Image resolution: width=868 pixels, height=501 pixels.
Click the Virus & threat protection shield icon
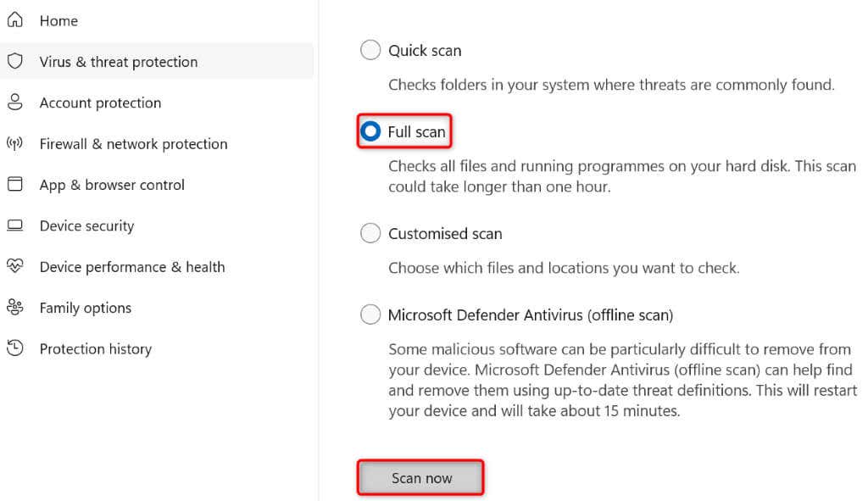point(14,61)
